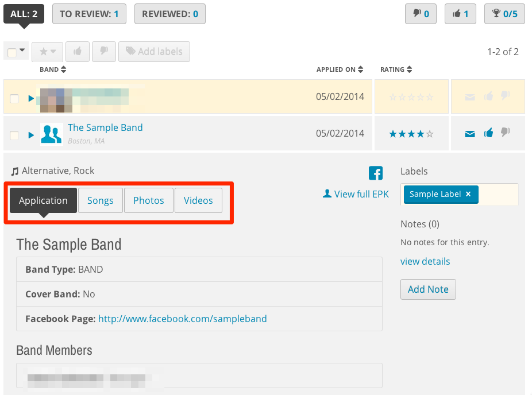532x395 pixels.
Task: Click the toolbar thumbs up button
Action: (77, 52)
